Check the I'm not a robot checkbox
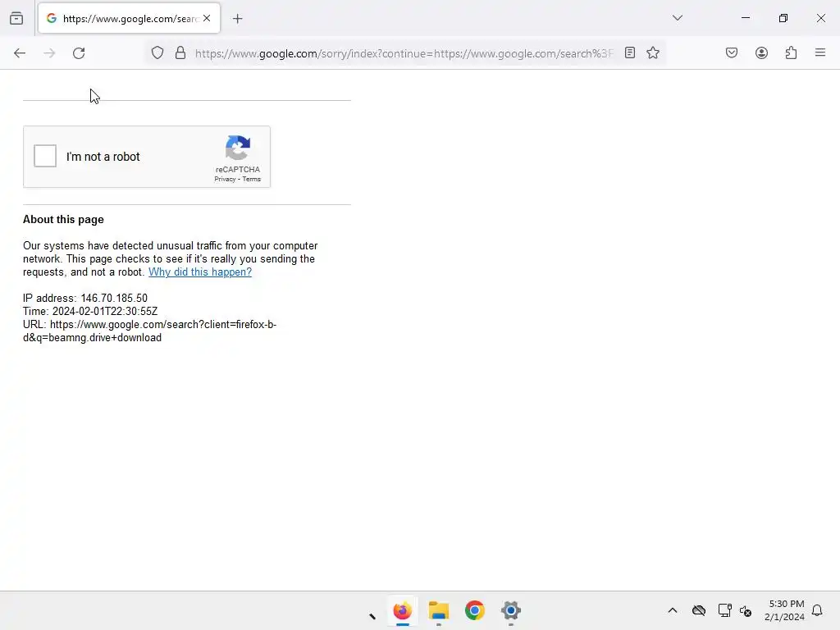The width and height of the screenshot is (840, 630). pos(45,156)
